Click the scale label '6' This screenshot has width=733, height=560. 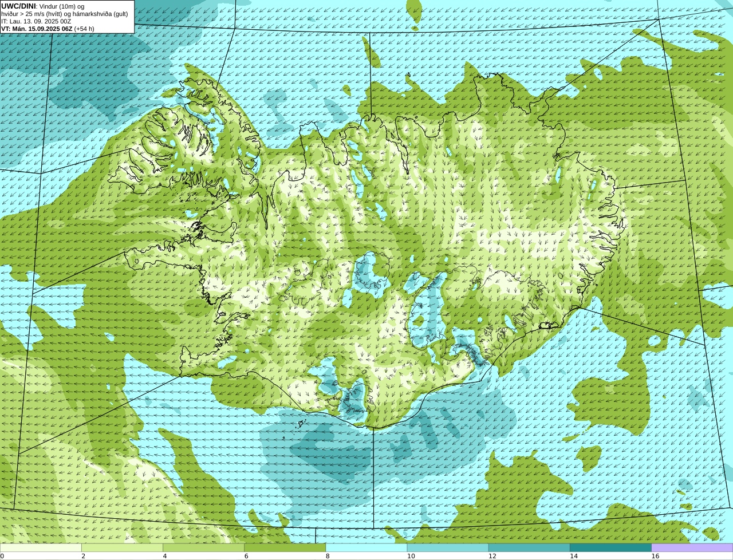(246, 556)
